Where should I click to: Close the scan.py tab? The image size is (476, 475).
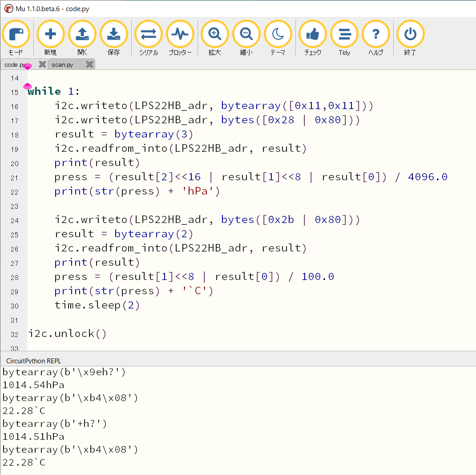coord(89,65)
